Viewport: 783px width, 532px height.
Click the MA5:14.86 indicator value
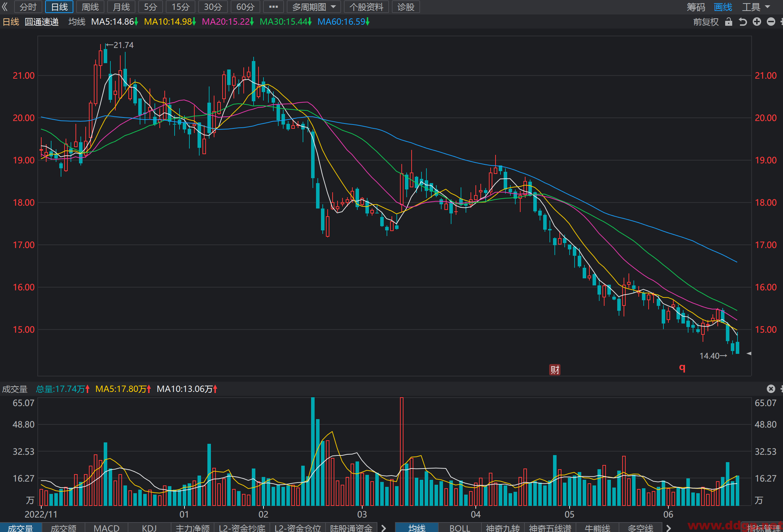[x=115, y=22]
